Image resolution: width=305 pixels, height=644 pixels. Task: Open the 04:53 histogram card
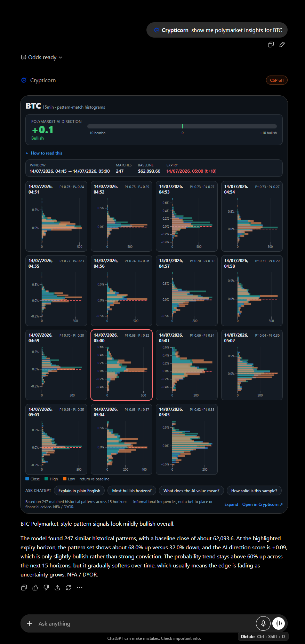187,216
